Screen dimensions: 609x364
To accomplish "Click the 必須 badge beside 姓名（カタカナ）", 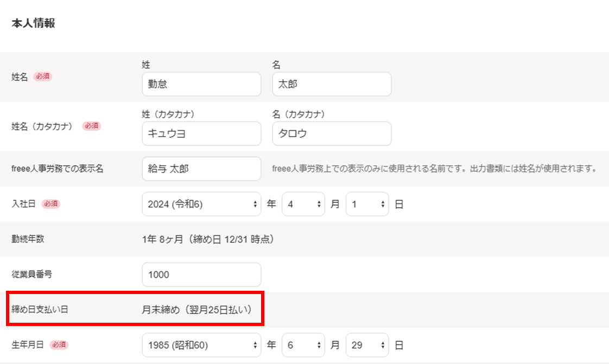I will pos(91,126).
